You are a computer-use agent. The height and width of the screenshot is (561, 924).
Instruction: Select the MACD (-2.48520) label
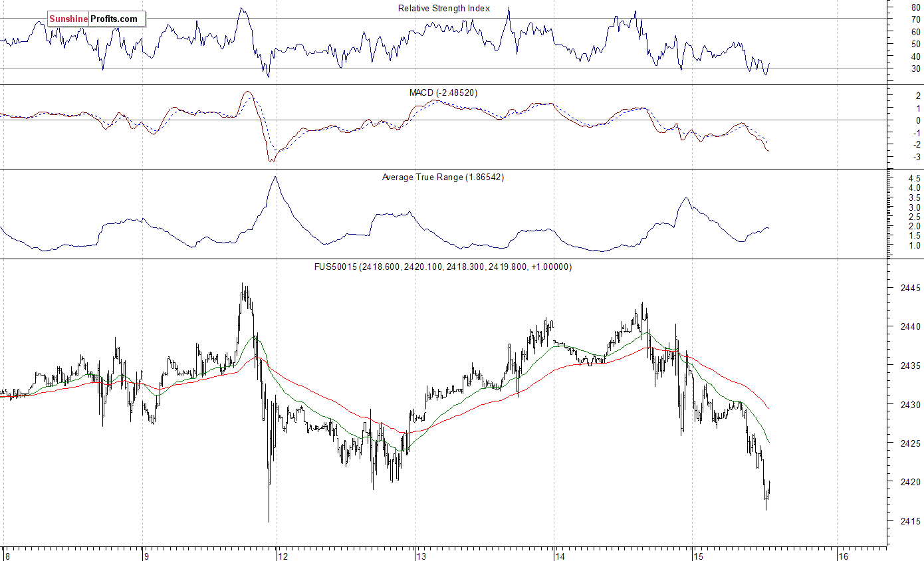(x=443, y=92)
